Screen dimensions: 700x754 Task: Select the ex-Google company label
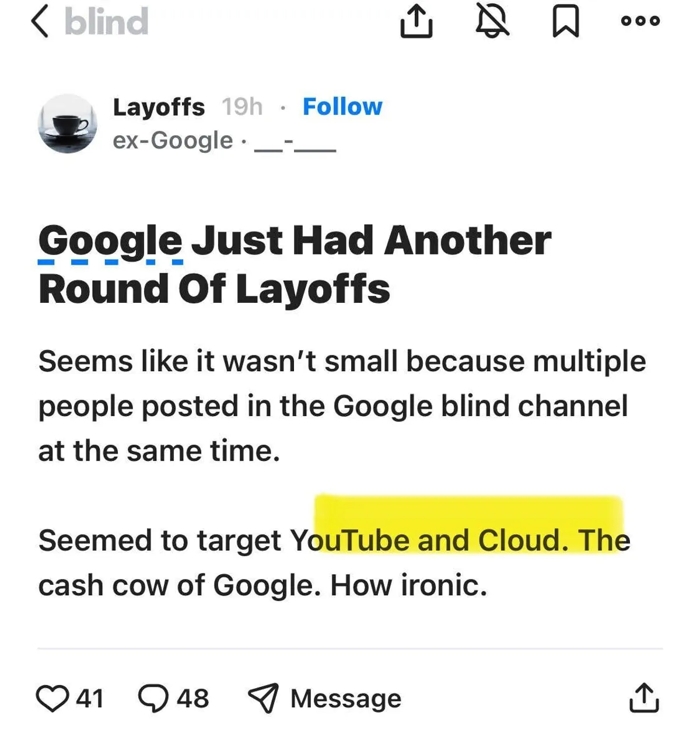point(173,141)
